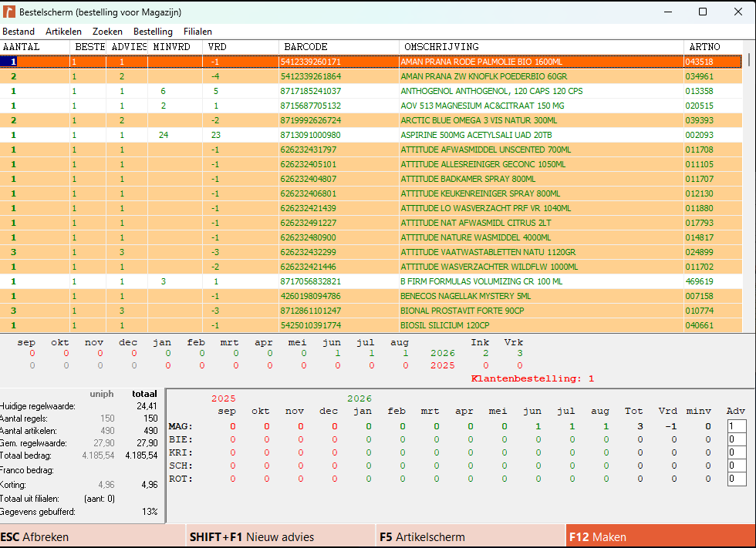The width and height of the screenshot is (756, 548).
Task: Select row AMAN PRANA RODE PALMOLIE BIO 1600ML
Action: point(371,62)
